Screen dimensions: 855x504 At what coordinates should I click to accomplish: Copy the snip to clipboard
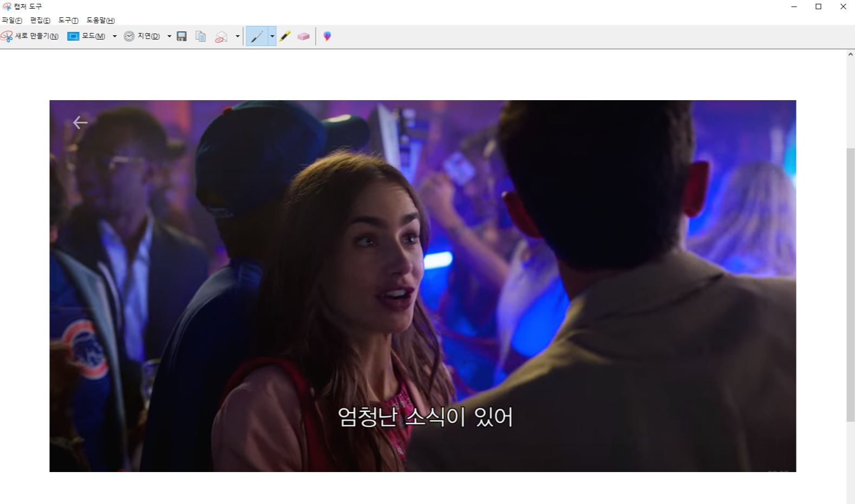click(x=201, y=36)
